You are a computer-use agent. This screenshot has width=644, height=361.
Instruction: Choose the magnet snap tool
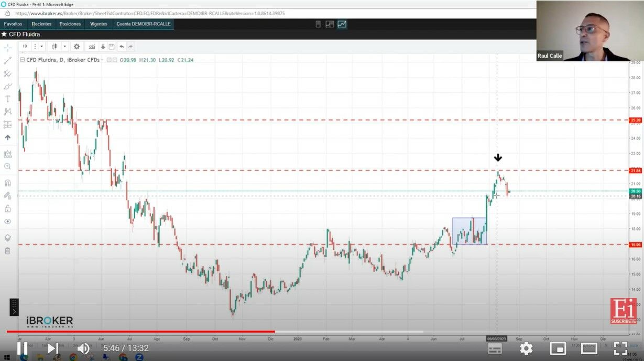[x=7, y=183]
